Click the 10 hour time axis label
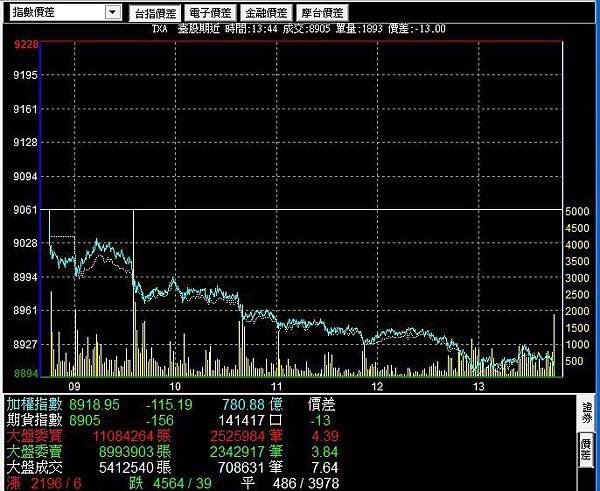The width and height of the screenshot is (600, 491). pyautogui.click(x=175, y=386)
